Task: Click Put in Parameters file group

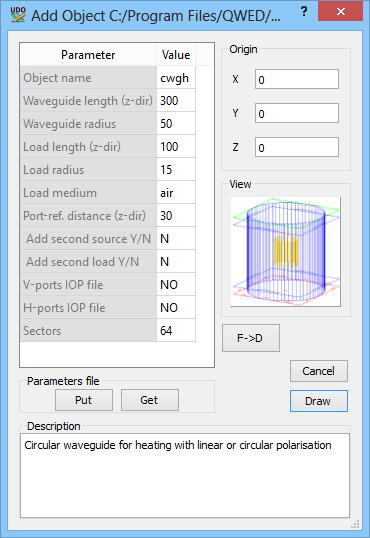Action: point(84,400)
